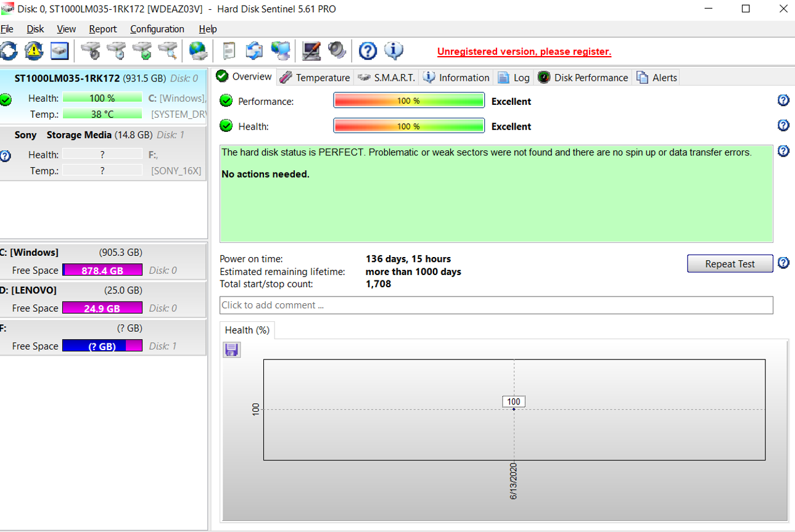
Task: Click the disk with gear toolbar icon
Action: pyautogui.click(x=91, y=51)
